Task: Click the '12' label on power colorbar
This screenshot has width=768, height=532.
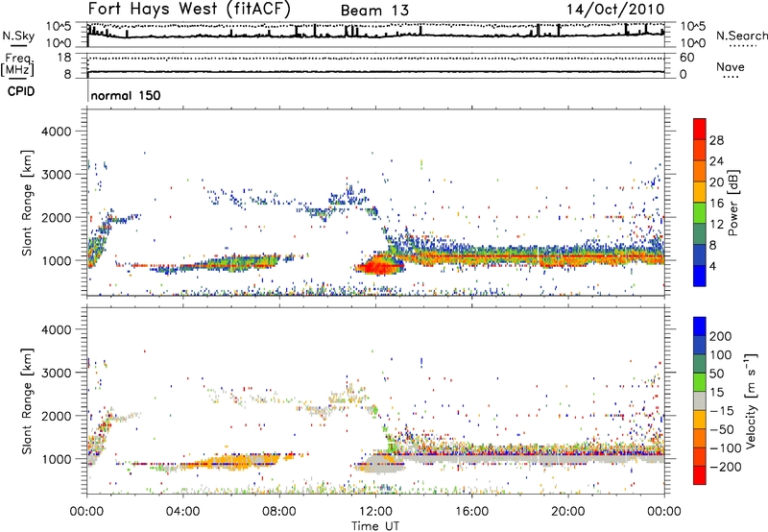Action: point(716,225)
